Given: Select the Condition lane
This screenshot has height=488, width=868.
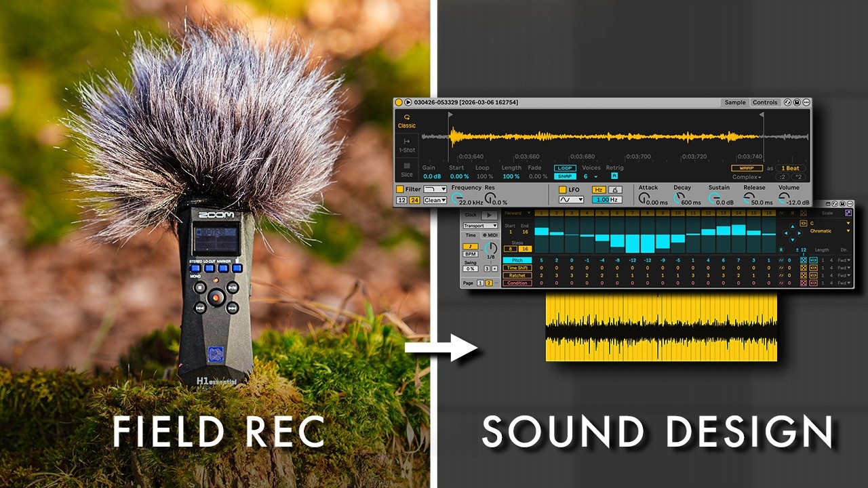Looking at the screenshot, I should [517, 283].
